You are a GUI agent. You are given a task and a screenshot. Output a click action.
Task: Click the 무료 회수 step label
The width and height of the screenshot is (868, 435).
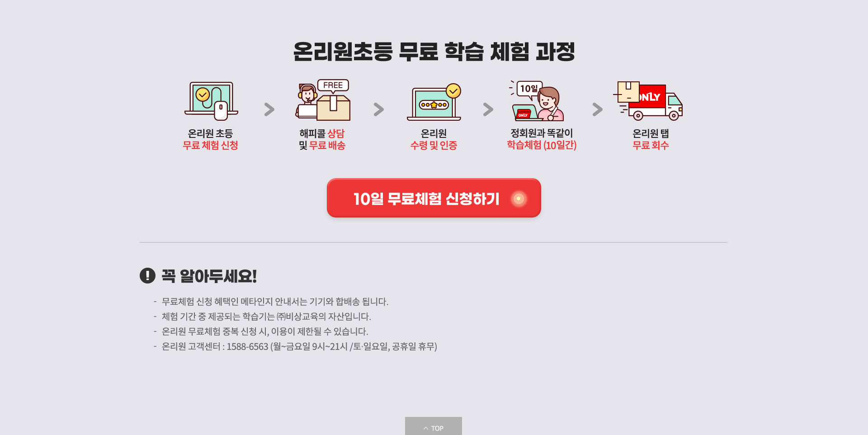[x=651, y=145]
